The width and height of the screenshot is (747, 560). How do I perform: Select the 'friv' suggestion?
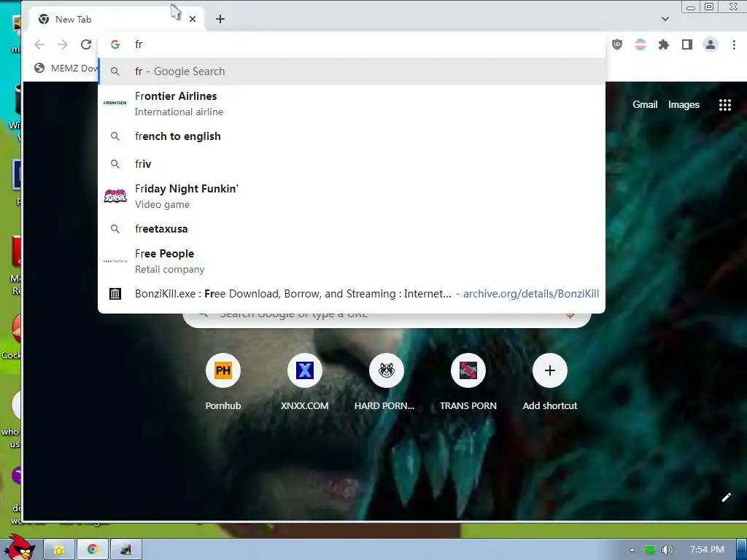tap(352, 164)
